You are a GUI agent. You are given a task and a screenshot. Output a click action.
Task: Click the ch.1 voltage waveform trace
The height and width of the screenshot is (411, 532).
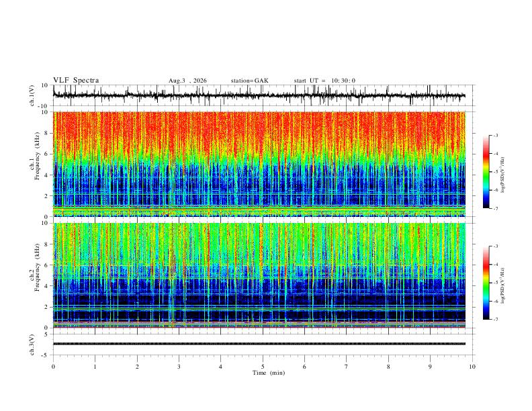[259, 95]
